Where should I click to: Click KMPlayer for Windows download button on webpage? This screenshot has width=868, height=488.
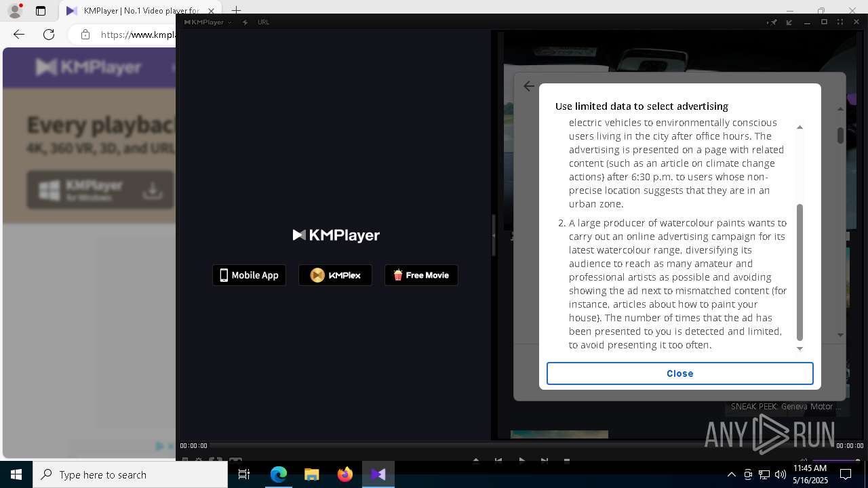pyautogui.click(x=100, y=190)
